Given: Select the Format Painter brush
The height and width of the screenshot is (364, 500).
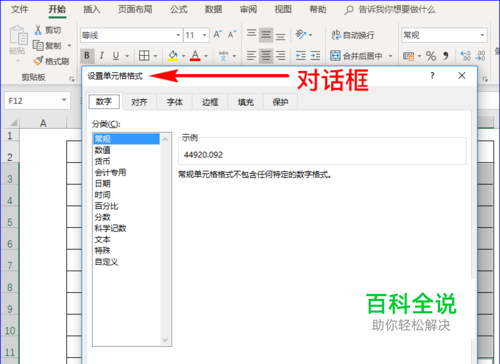Looking at the screenshot, I should [x=38, y=61].
